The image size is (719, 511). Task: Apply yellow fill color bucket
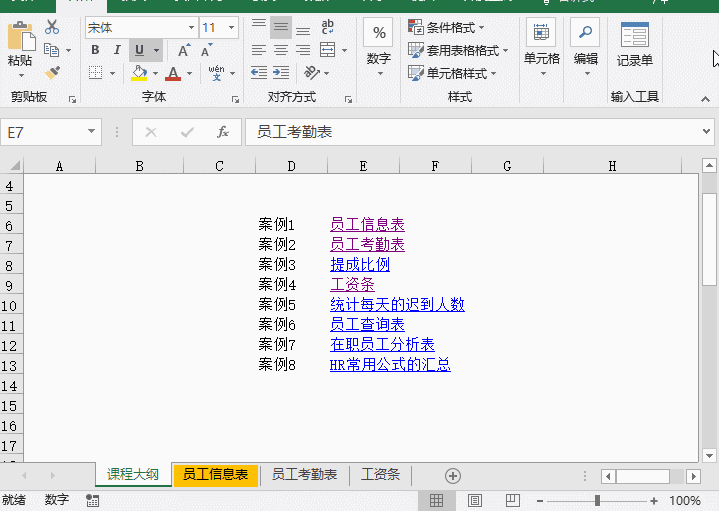139,72
